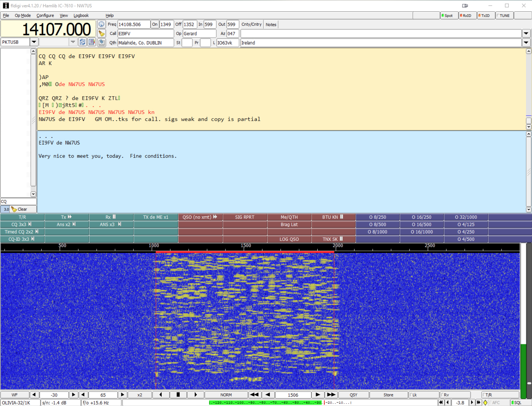Open the Op Mode menu
Viewport: 532px width, 406px height.
click(23, 16)
